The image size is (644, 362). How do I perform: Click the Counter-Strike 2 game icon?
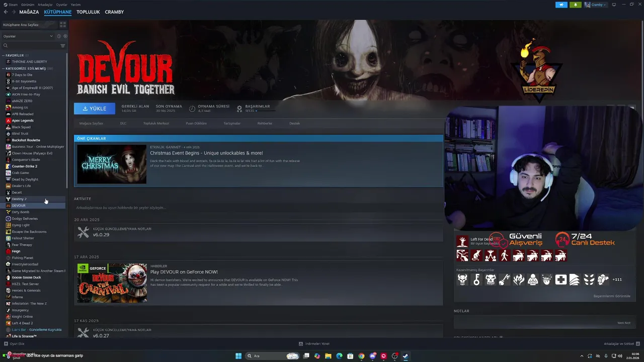8,166
